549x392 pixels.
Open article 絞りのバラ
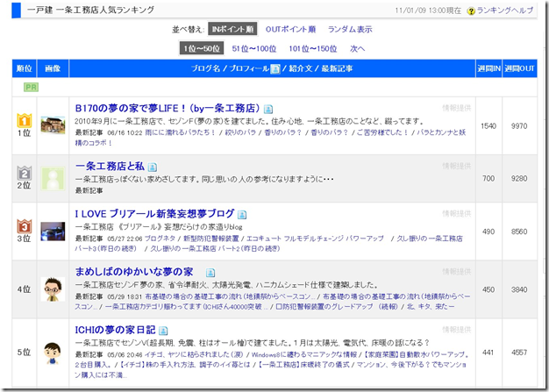pos(240,132)
